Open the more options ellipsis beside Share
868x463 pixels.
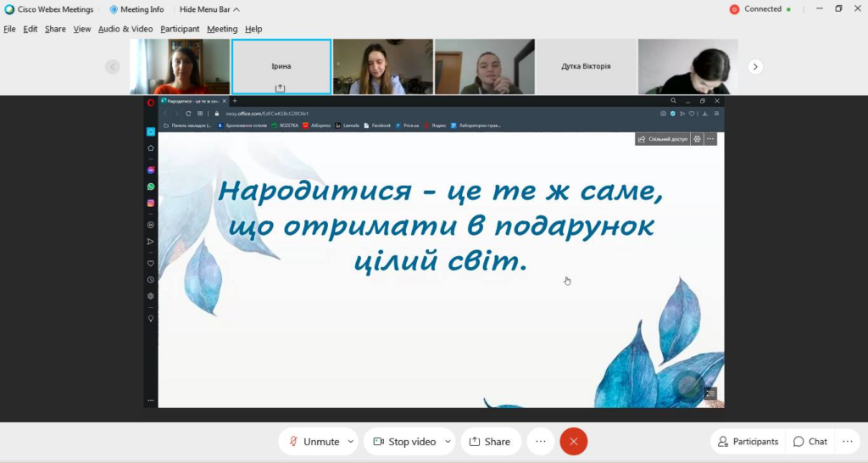[x=541, y=441]
